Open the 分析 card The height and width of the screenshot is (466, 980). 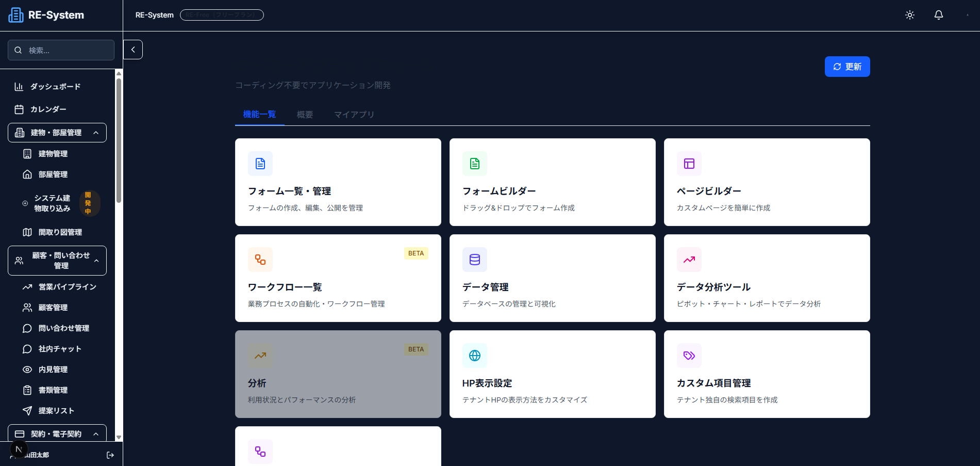coord(338,374)
